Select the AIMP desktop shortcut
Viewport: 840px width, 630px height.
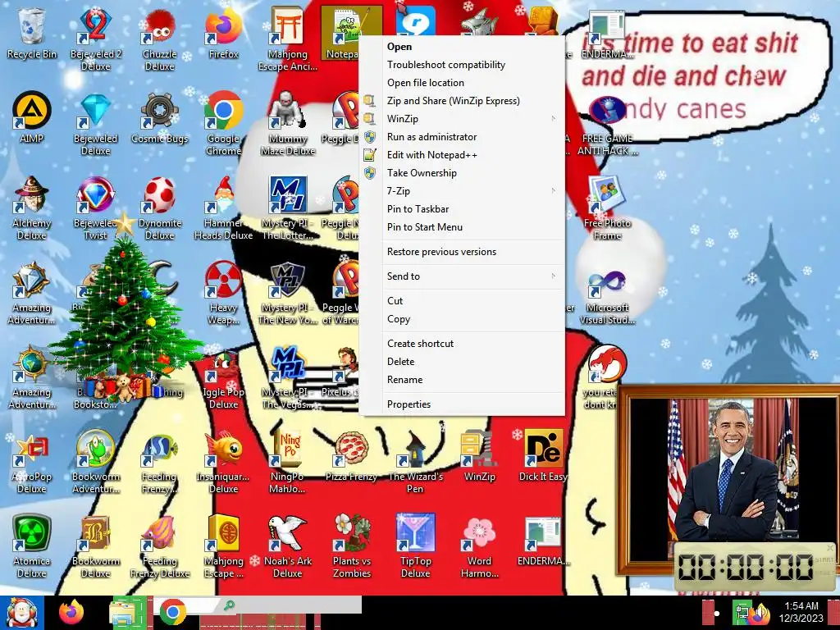coord(32,118)
